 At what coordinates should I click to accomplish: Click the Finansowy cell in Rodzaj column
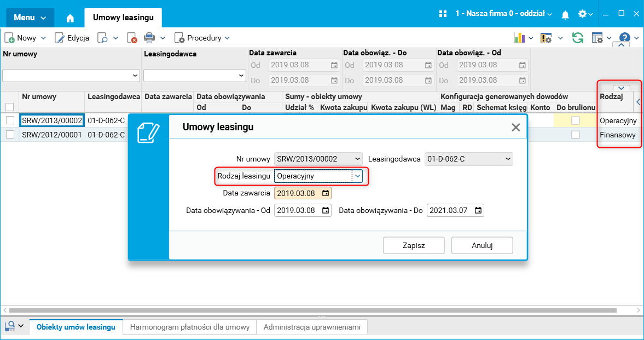click(618, 135)
